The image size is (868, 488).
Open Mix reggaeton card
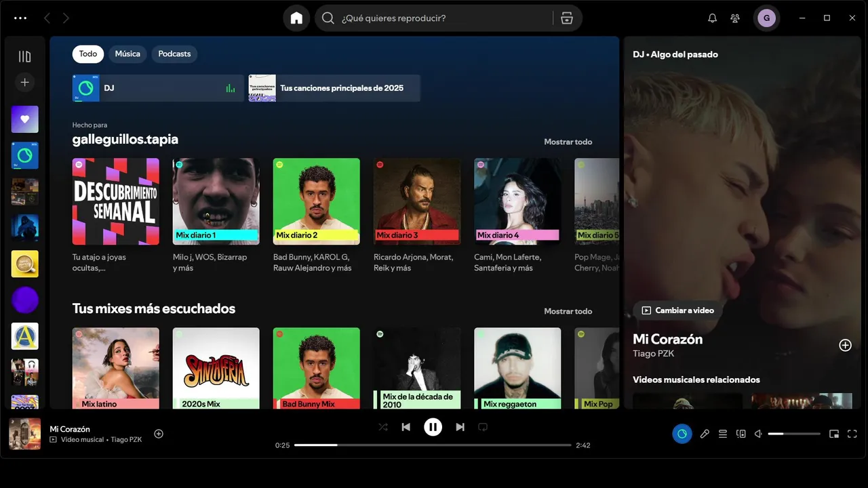click(517, 368)
